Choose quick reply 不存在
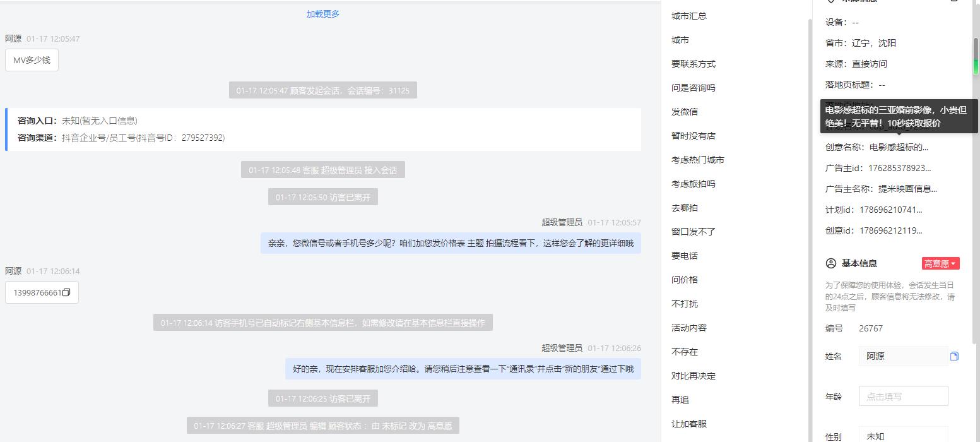980x442 pixels. click(685, 352)
